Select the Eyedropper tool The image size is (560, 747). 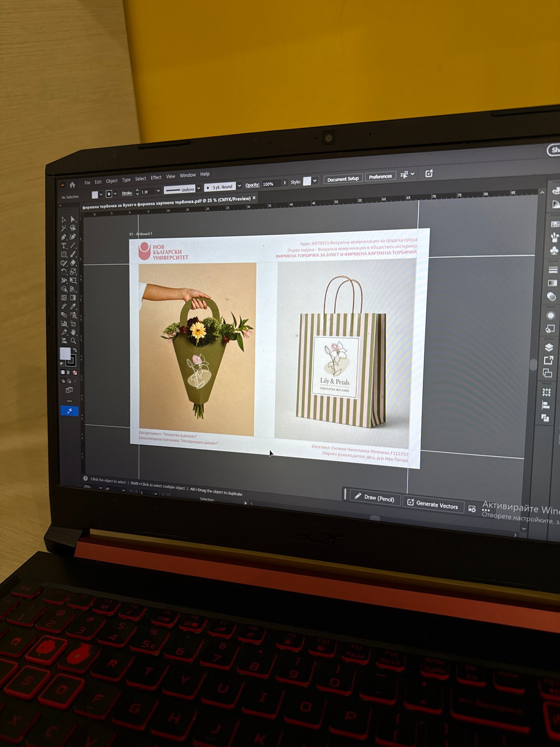click(73, 306)
